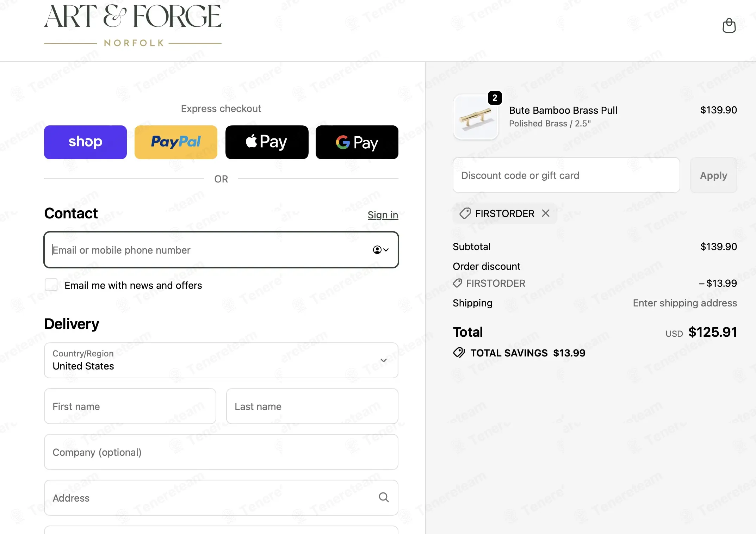Image resolution: width=756 pixels, height=534 pixels.
Task: Focus the Discount code or gift card field
Action: [566, 175]
